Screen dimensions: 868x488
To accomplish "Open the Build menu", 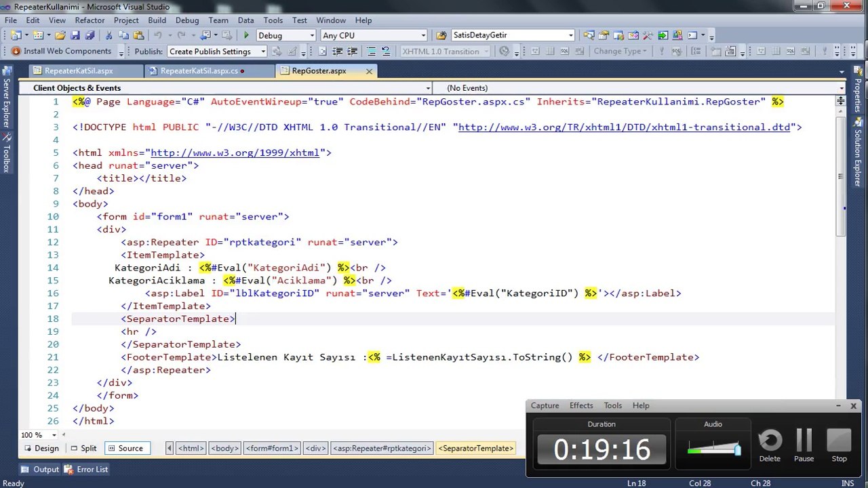I will click(x=157, y=20).
